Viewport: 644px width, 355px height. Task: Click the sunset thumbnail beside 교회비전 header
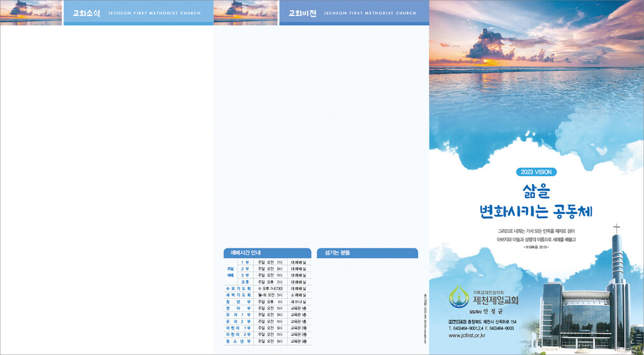click(x=245, y=13)
